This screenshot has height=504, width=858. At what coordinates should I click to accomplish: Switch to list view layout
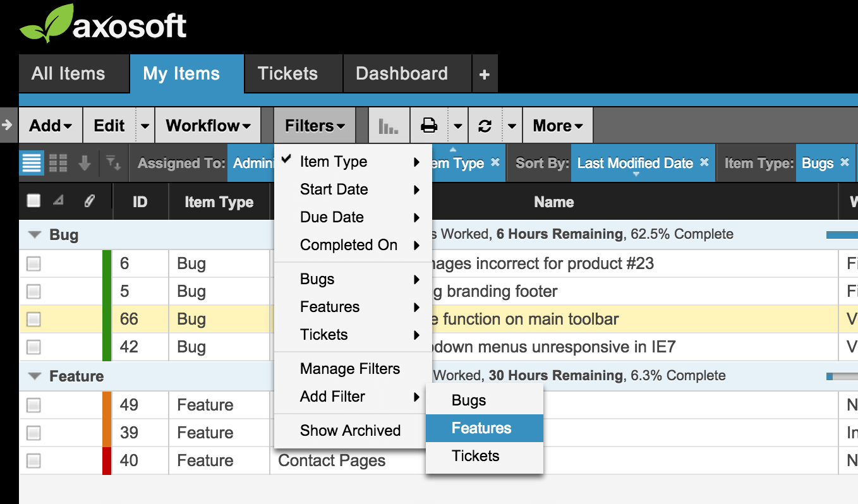32,163
